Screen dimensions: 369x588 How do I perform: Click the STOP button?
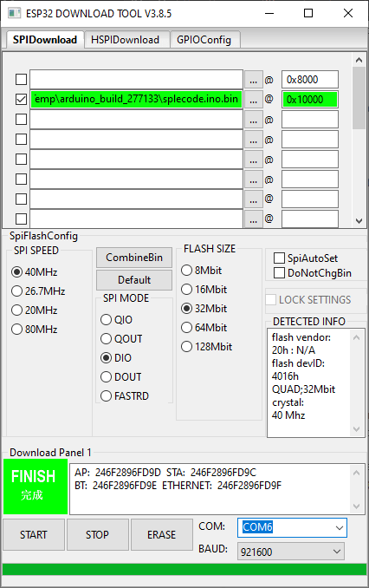click(97, 535)
